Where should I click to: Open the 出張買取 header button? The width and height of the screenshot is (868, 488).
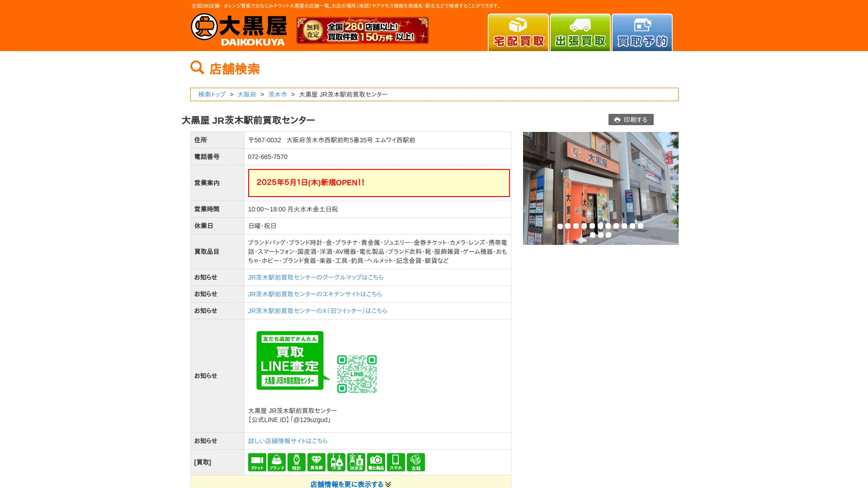point(580,33)
